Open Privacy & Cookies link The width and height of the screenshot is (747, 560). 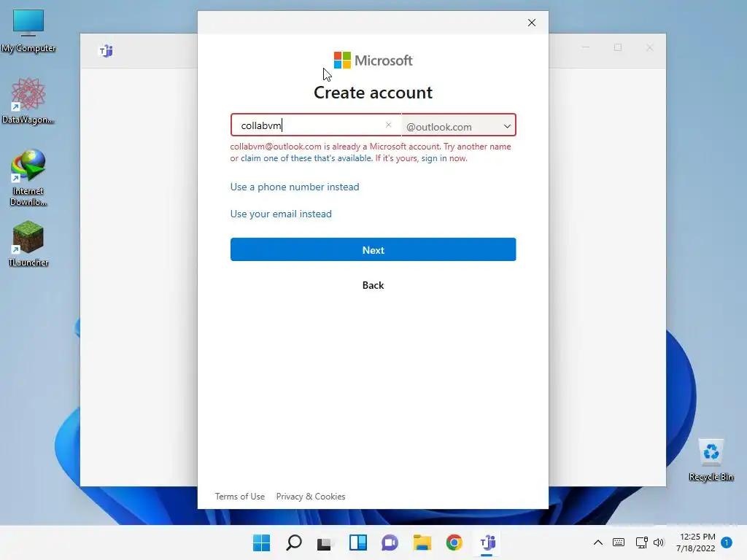(x=311, y=496)
